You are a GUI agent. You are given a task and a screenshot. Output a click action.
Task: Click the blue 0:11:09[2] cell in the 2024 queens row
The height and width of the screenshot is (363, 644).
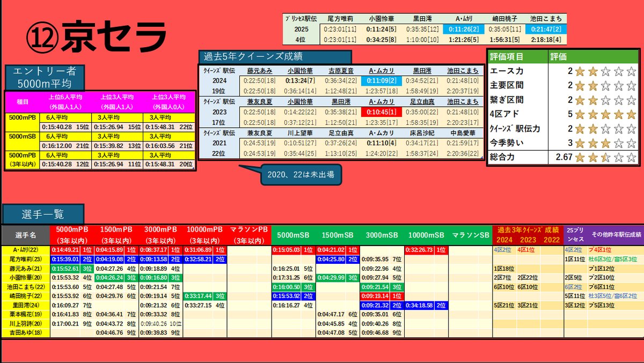(x=382, y=80)
